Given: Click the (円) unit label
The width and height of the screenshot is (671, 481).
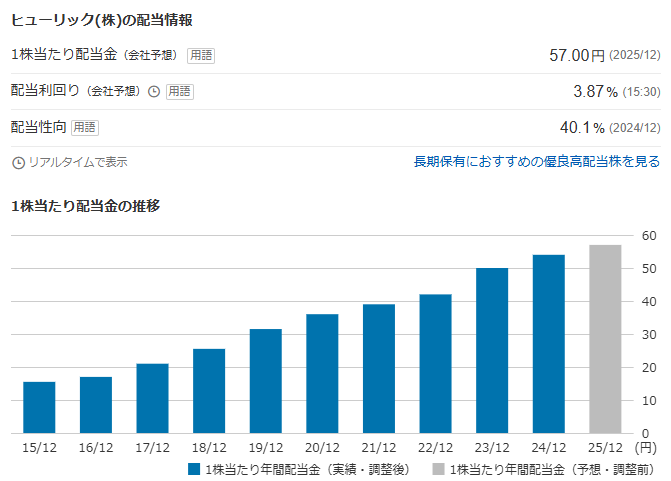Looking at the screenshot, I should point(645,448).
